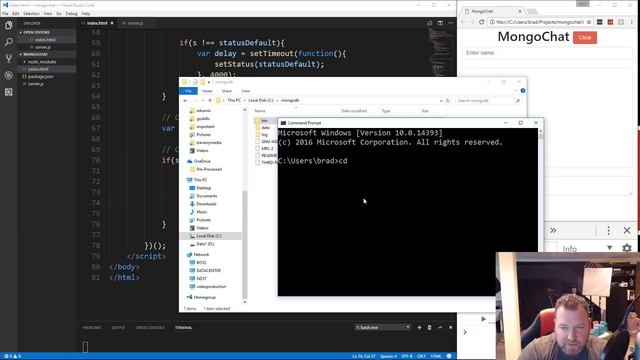This screenshot has width=640, height=360.
Task: Click the Enter name input field
Action: (x=547, y=53)
